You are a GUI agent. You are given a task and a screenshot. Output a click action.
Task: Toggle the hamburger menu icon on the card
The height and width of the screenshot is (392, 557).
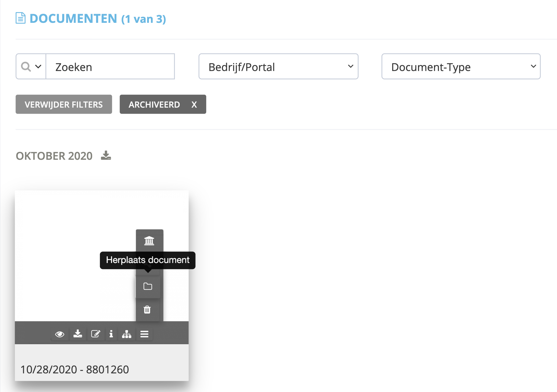point(144,334)
